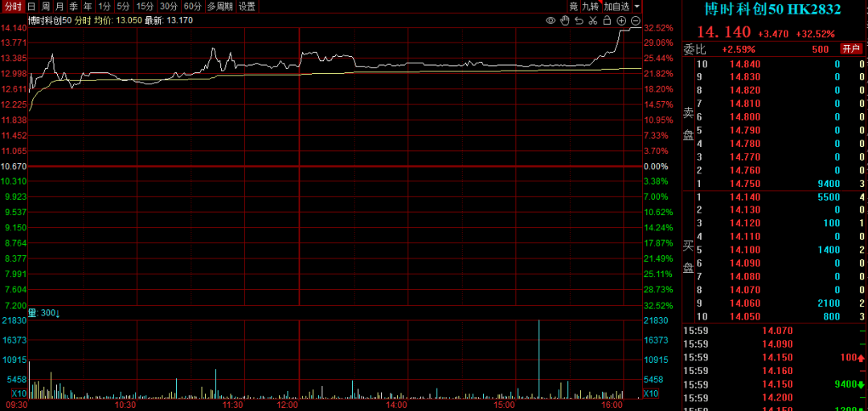868x411 pixels.
Task: Click the undo arrow icon
Action: pos(579,20)
